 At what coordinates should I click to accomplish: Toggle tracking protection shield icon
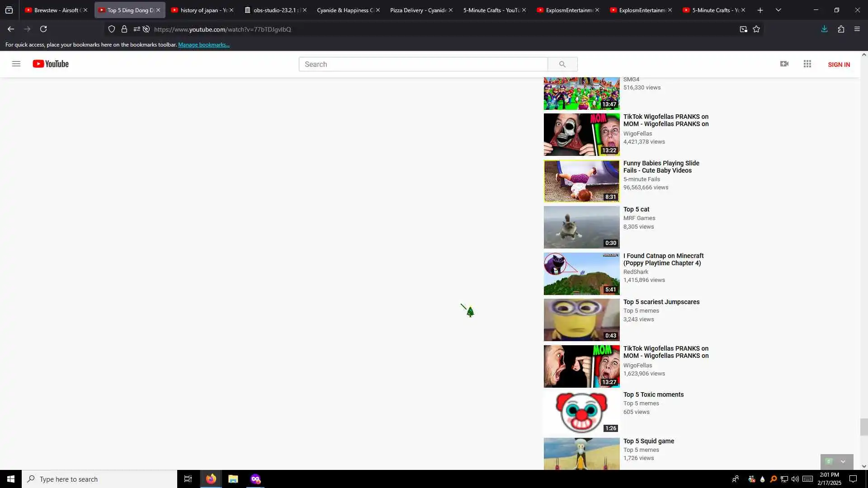(x=112, y=29)
